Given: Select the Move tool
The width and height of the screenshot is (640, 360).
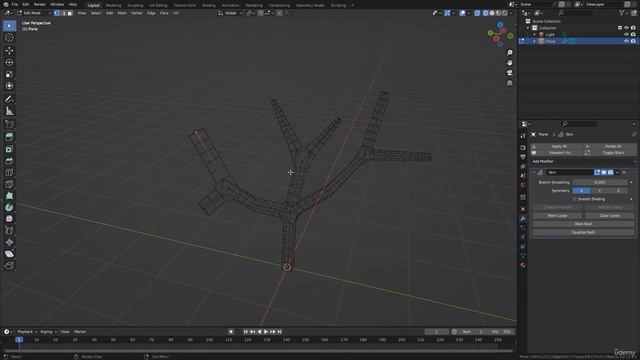Looking at the screenshot, I should 9,51.
